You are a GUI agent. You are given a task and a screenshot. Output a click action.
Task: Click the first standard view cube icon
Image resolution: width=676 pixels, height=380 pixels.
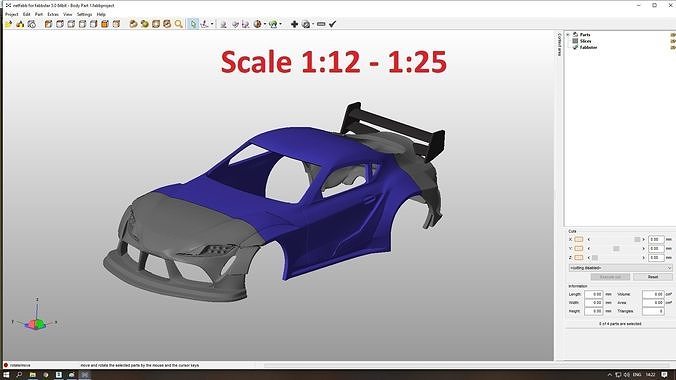pyautogui.click(x=48, y=24)
